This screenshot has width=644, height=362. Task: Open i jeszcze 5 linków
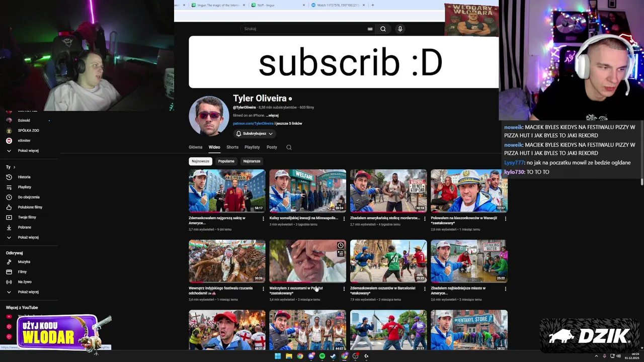point(288,123)
